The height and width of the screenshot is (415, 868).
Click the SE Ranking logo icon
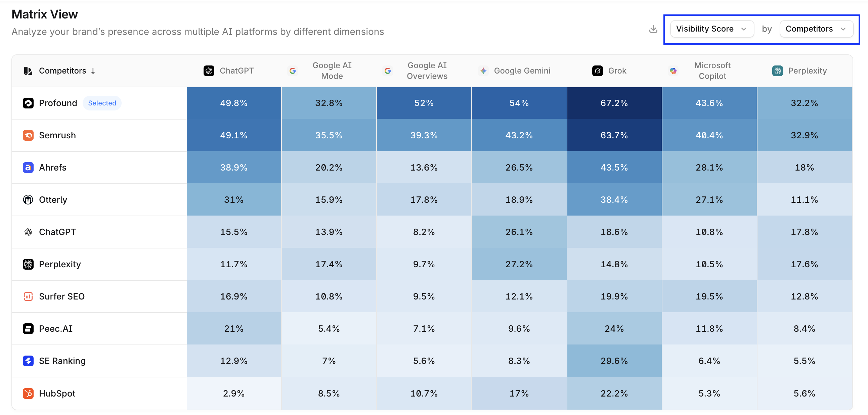28,361
